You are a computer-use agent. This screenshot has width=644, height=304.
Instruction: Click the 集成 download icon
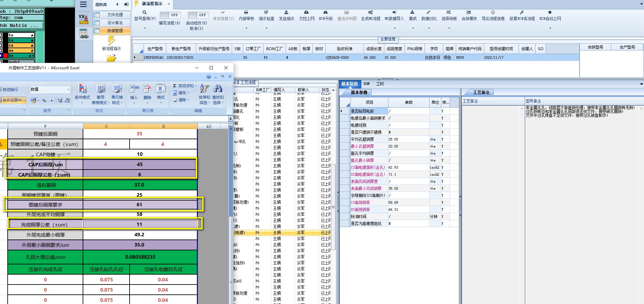(x=412, y=12)
